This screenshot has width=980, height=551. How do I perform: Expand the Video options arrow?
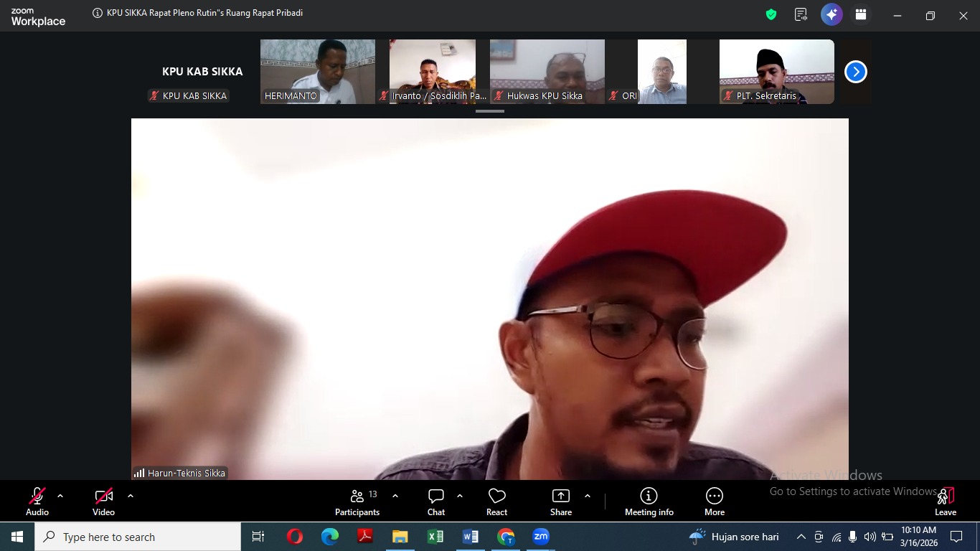(x=131, y=496)
